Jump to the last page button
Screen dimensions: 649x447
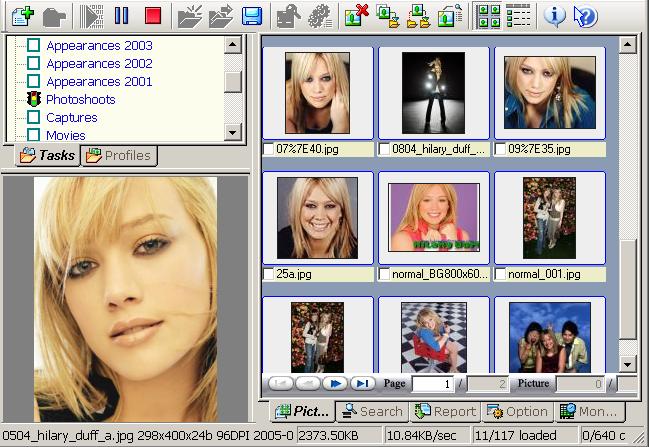(x=362, y=383)
